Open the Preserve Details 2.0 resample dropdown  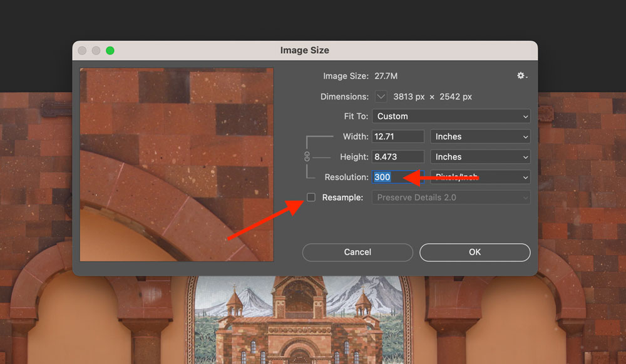click(x=451, y=198)
